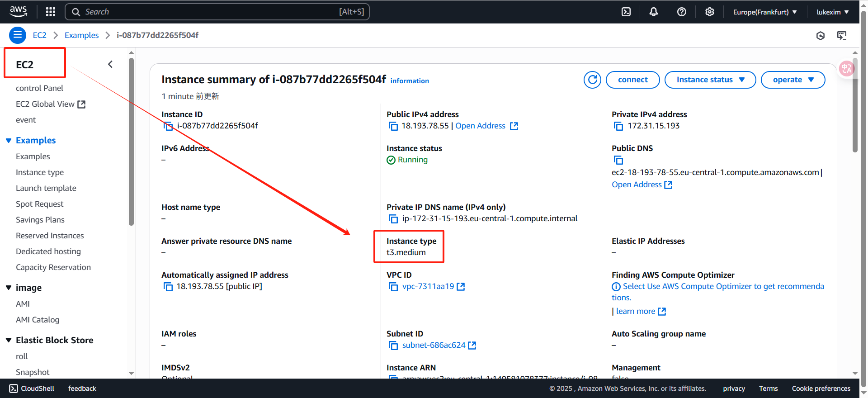Open the Terms link in footer
The image size is (868, 398).
pos(768,389)
